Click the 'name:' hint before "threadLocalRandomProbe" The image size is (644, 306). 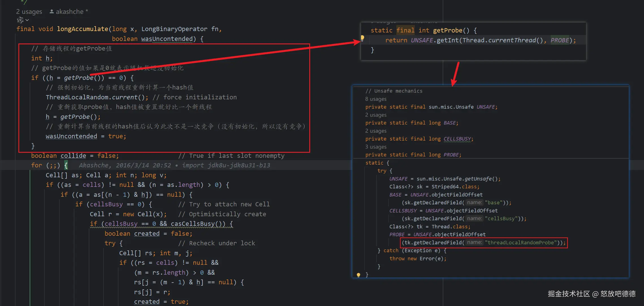(x=474, y=242)
